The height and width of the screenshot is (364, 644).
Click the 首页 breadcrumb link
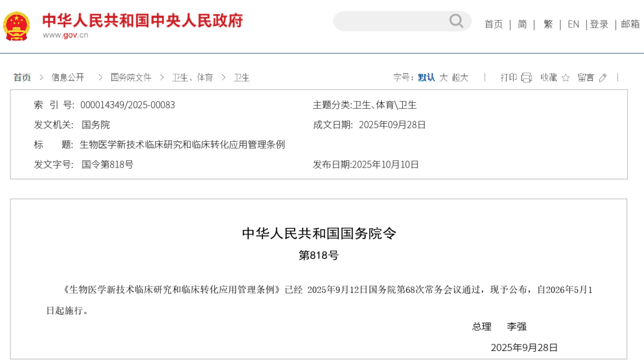pos(22,77)
